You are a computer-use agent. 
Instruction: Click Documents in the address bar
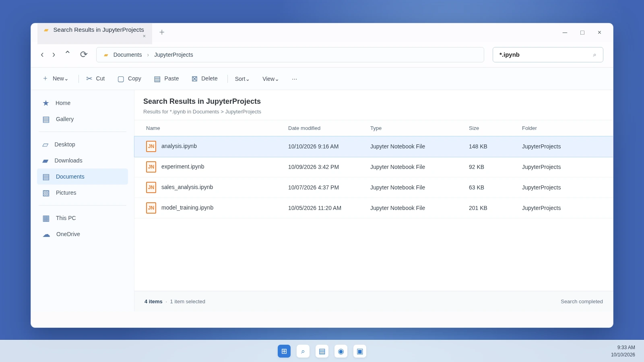click(128, 55)
